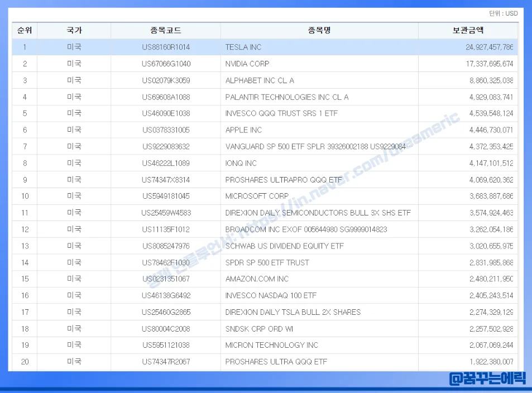This screenshot has height=393, width=532.
Task: Click the 4,929,083,741 custody amount
Action: click(491, 97)
